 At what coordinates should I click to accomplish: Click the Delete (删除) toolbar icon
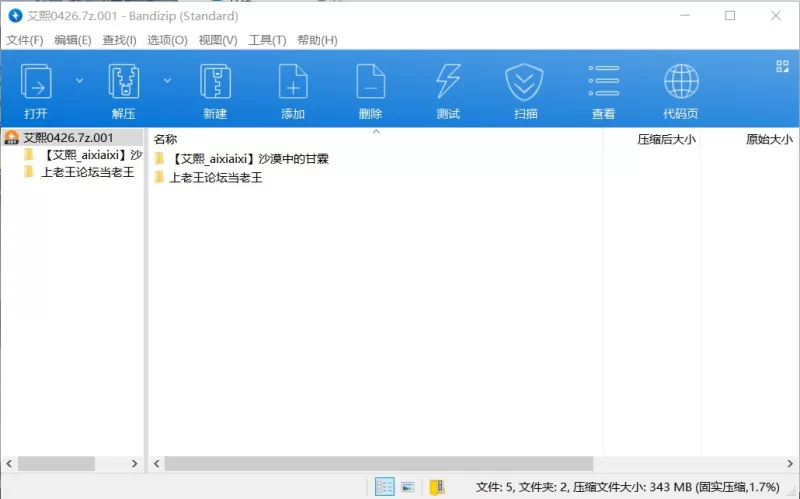pos(370,82)
